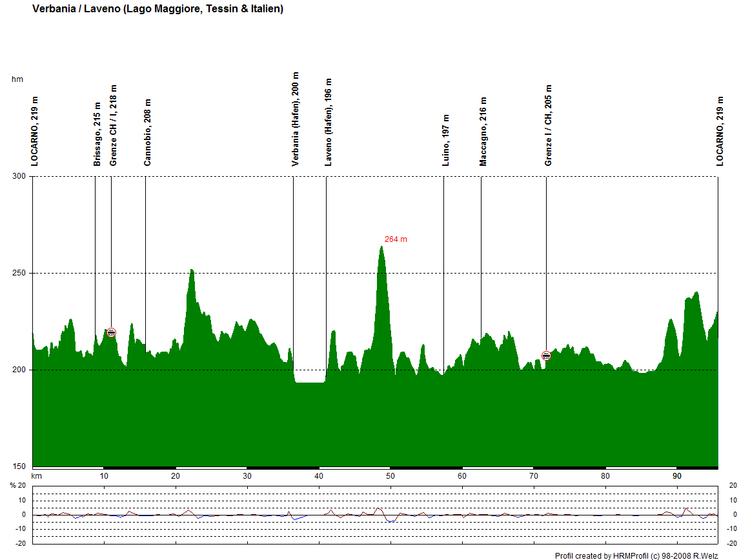Click the '-20' value on the left gradient axis
The width and height of the screenshot is (750, 560).
click(x=20, y=543)
